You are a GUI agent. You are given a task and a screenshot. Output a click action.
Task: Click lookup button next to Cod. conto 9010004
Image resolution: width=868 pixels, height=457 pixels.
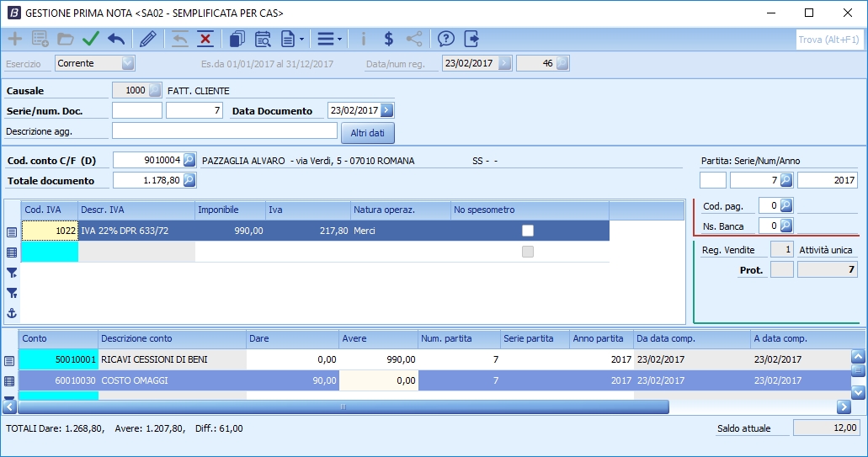click(189, 160)
